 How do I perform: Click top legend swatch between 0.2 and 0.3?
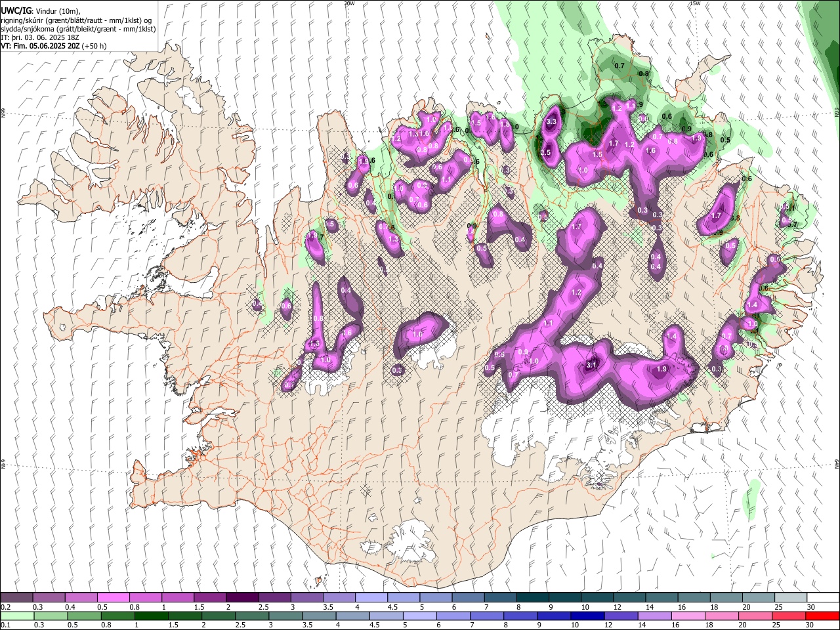click(16, 598)
